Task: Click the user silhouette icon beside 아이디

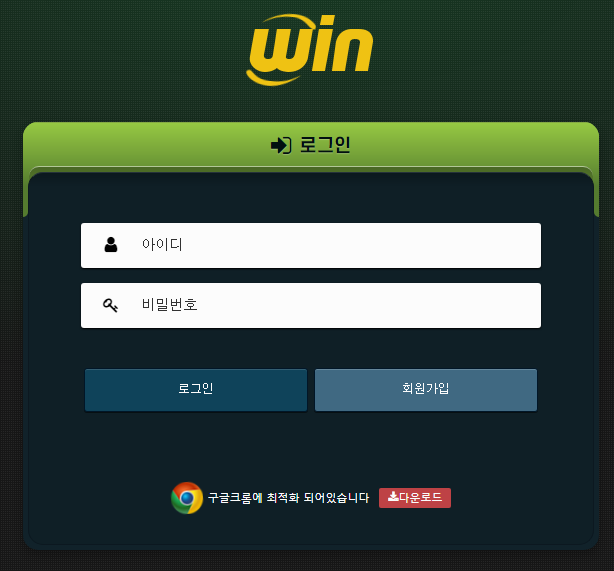Action: coord(111,244)
